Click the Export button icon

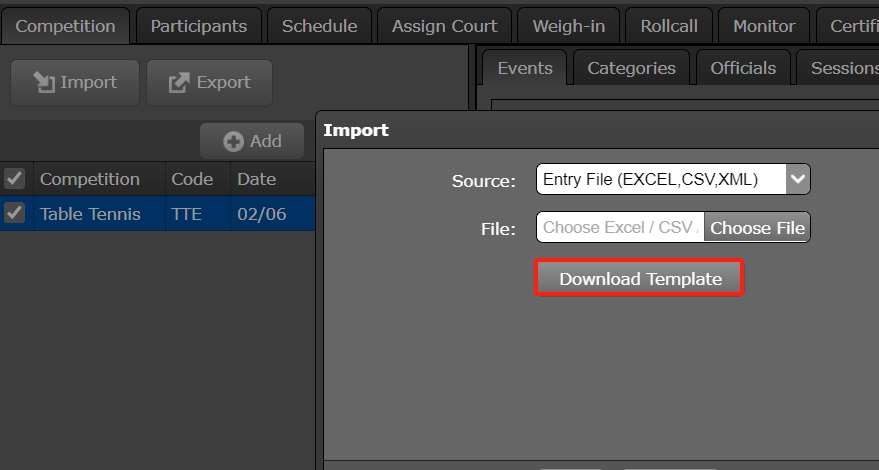(179, 83)
